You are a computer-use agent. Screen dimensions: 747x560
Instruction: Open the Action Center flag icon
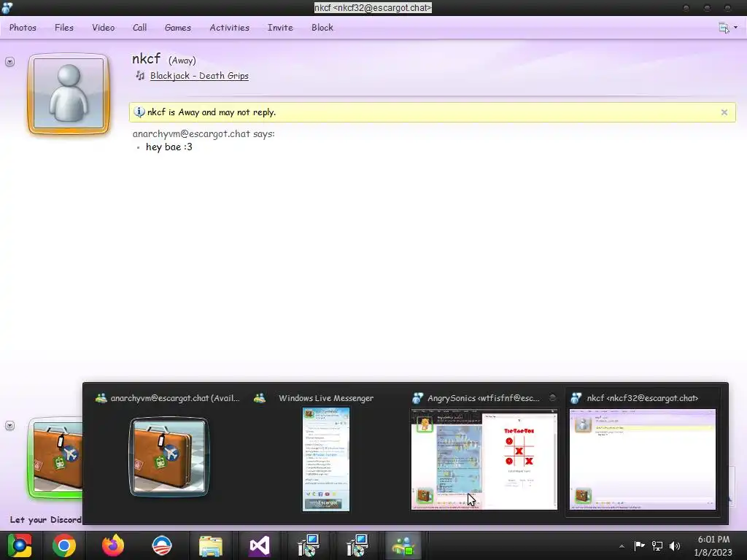click(639, 545)
